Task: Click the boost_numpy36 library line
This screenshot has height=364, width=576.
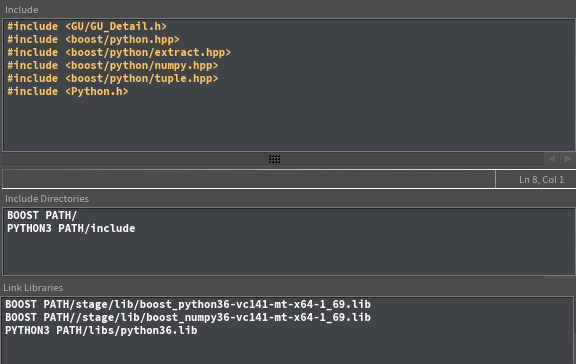Action: (188, 317)
